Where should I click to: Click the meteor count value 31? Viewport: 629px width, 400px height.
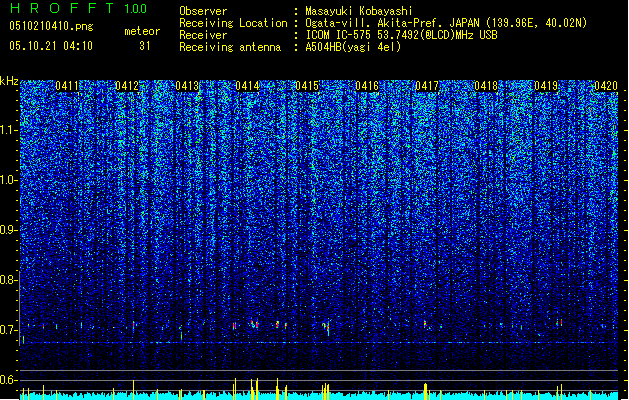[145, 46]
